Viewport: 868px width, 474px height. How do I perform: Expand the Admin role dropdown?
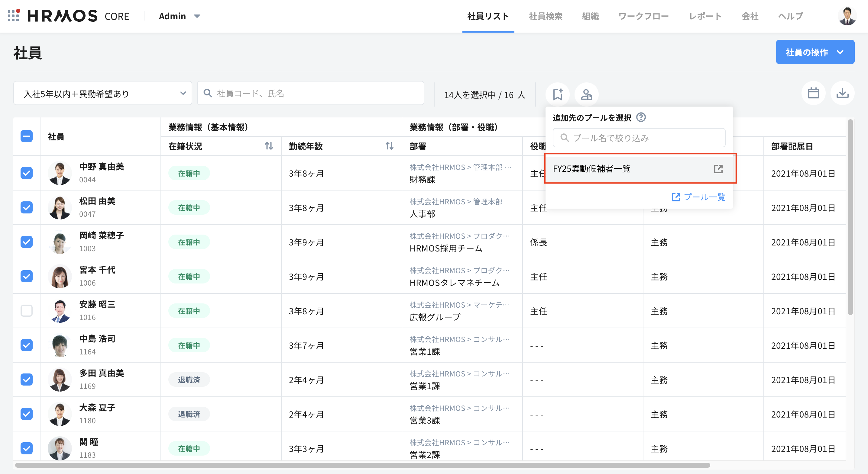click(179, 16)
